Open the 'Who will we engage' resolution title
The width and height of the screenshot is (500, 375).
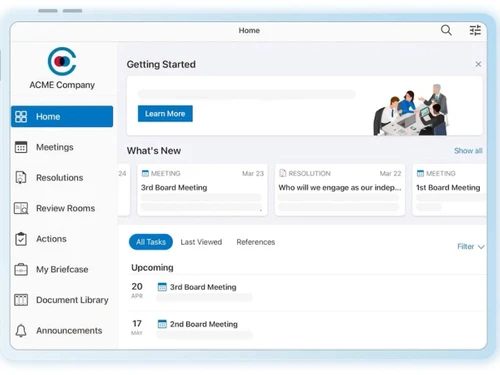[340, 188]
